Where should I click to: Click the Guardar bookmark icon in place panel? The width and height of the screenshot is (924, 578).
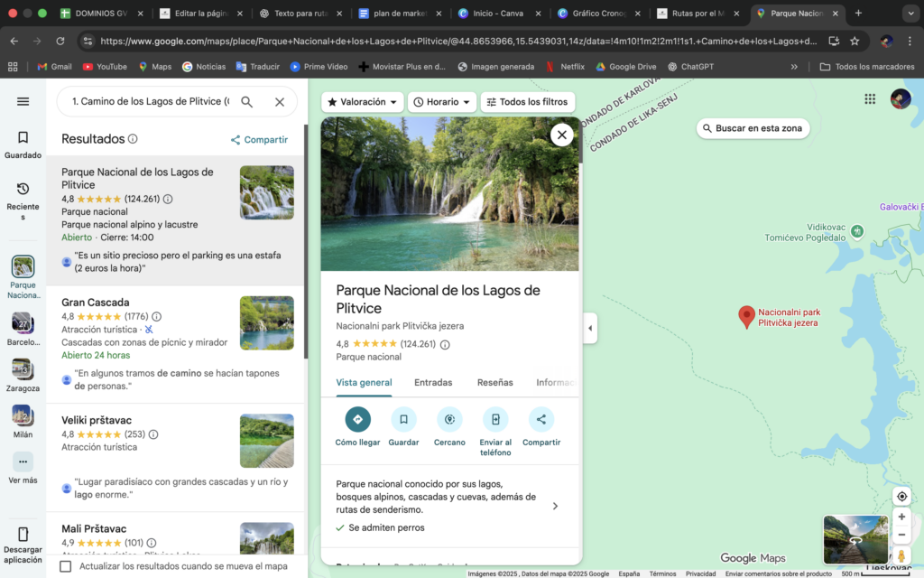(x=403, y=419)
